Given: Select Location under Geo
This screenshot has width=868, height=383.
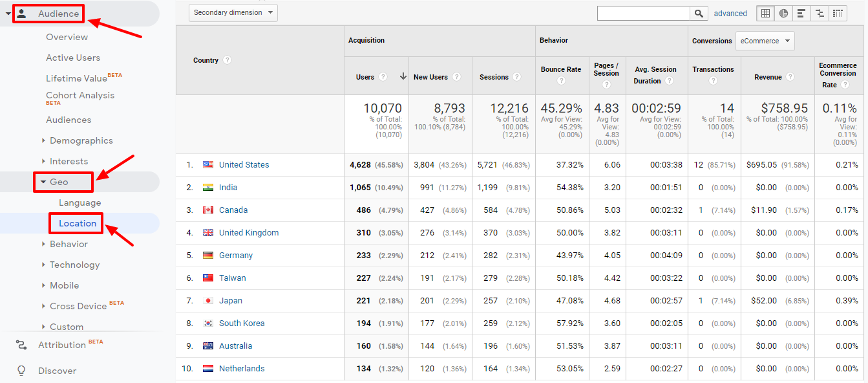Looking at the screenshot, I should [x=78, y=223].
